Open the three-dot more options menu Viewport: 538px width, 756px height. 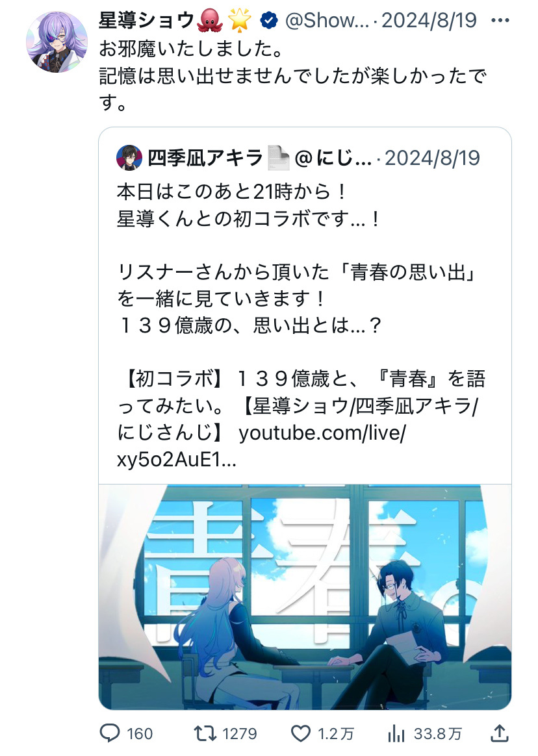[500, 20]
